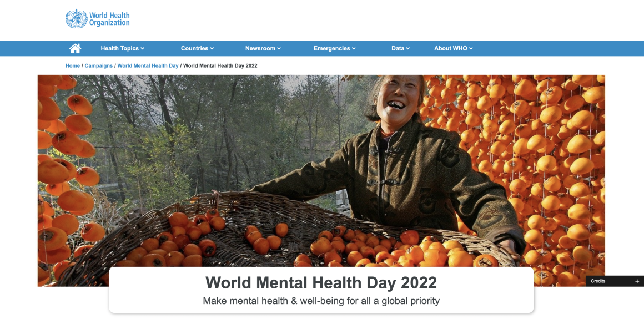The height and width of the screenshot is (324, 644).
Task: Open the Campaigns breadcrumb link
Action: 99,65
